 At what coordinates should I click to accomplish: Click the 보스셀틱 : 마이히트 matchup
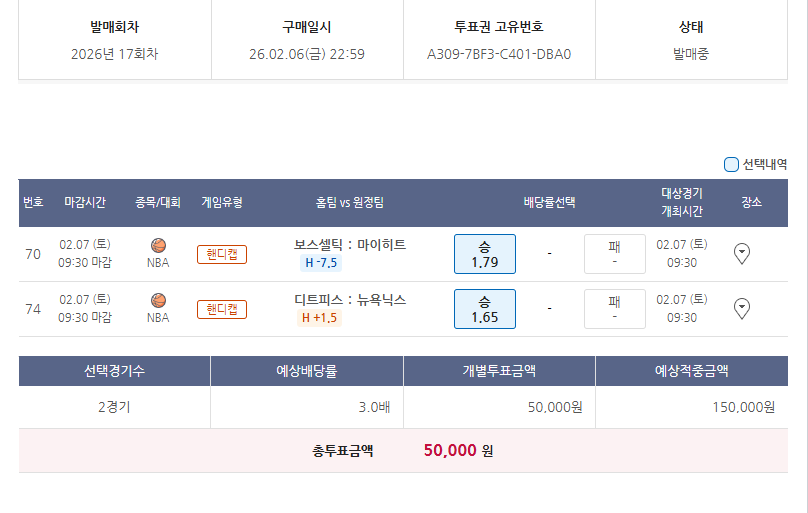pyautogui.click(x=350, y=244)
